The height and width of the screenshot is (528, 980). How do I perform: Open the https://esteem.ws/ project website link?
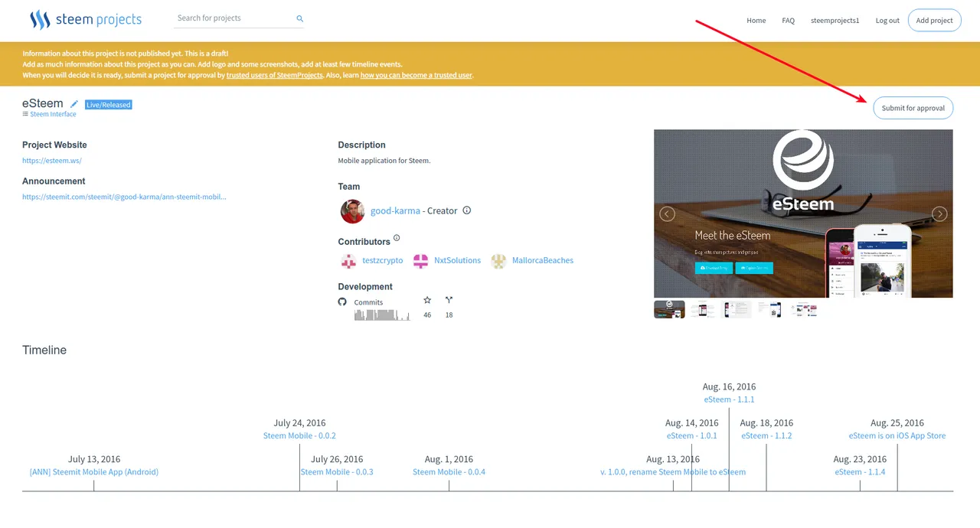(x=52, y=161)
